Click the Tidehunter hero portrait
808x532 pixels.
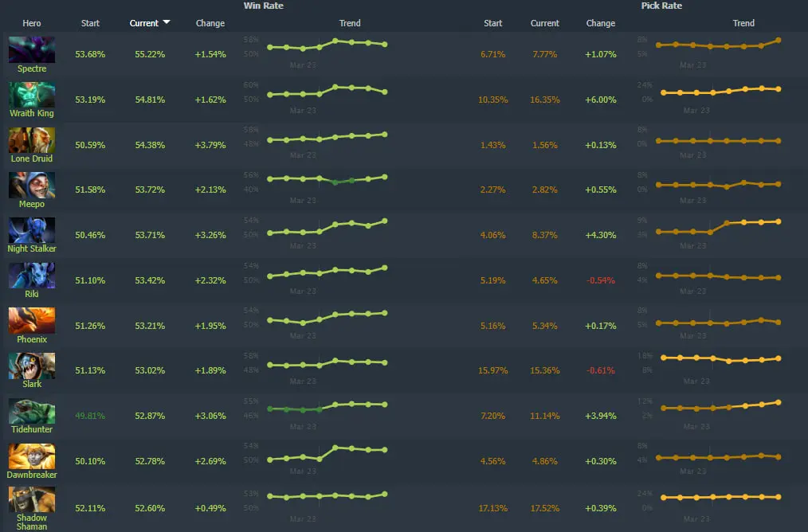tap(32, 411)
